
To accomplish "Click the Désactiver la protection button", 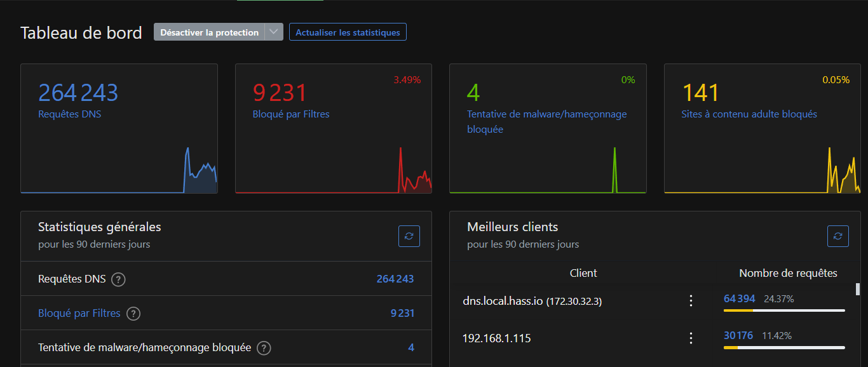I will [x=209, y=32].
